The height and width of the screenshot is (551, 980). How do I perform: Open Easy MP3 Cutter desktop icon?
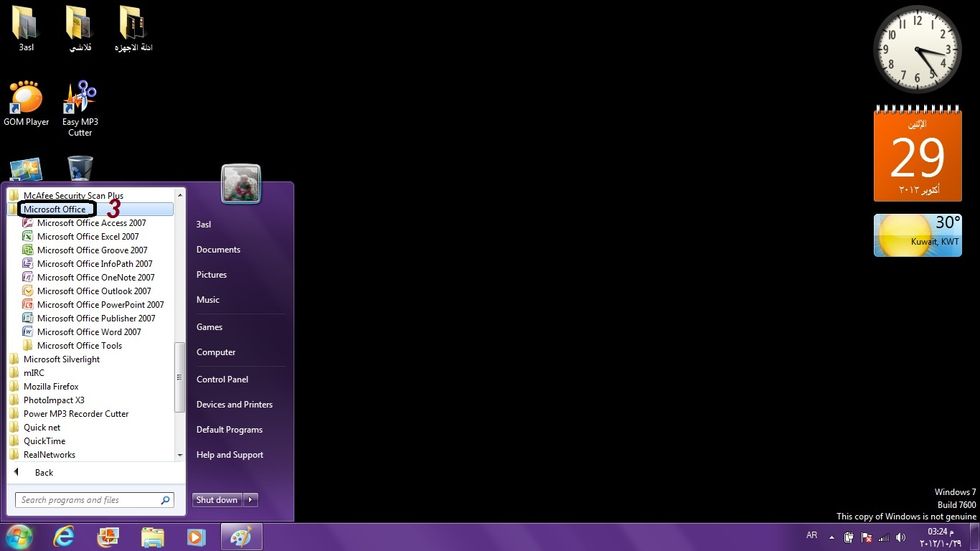tap(80, 104)
